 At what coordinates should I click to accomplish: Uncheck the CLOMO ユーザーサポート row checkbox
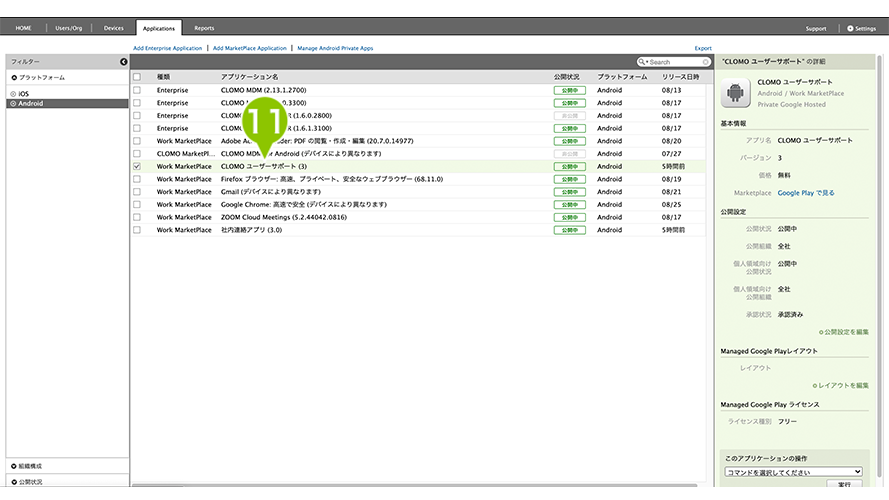tap(137, 166)
